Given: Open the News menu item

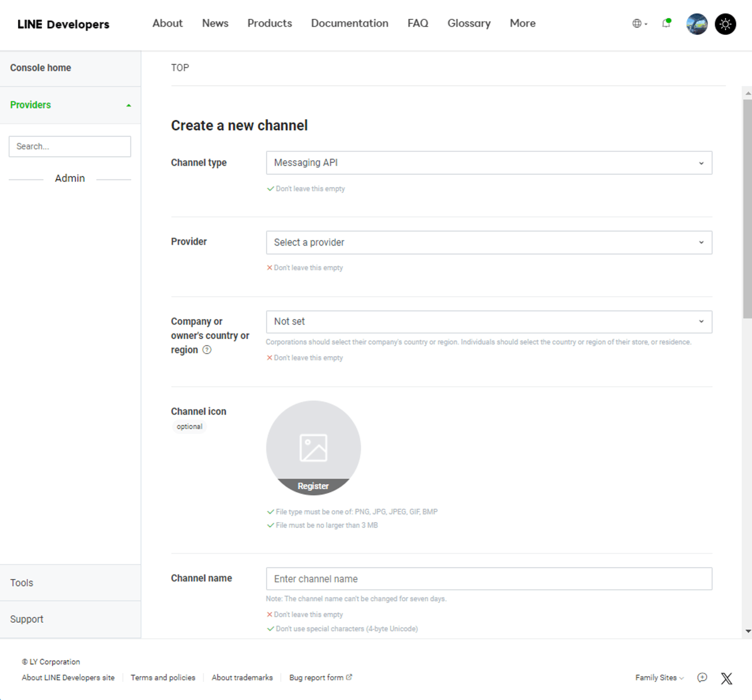Looking at the screenshot, I should click(x=215, y=23).
